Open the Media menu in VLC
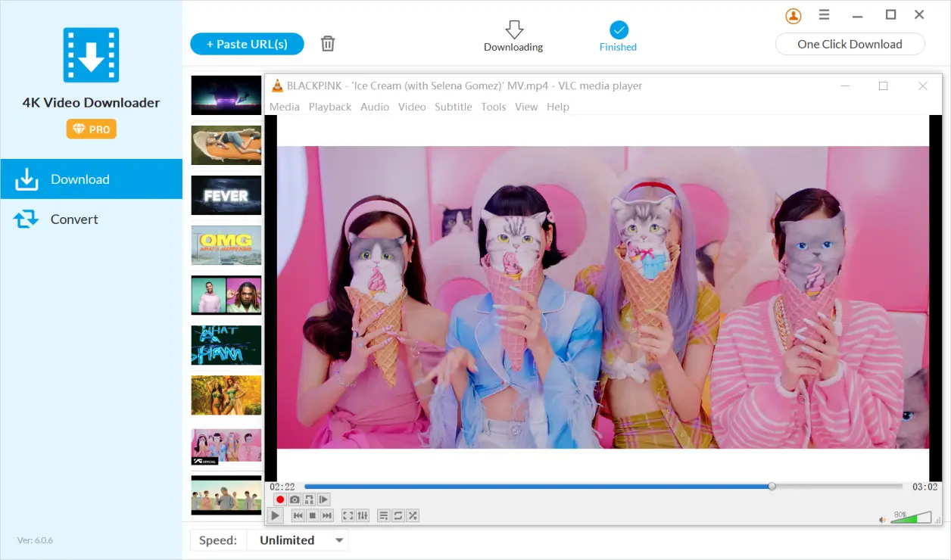The image size is (951, 560). point(285,107)
